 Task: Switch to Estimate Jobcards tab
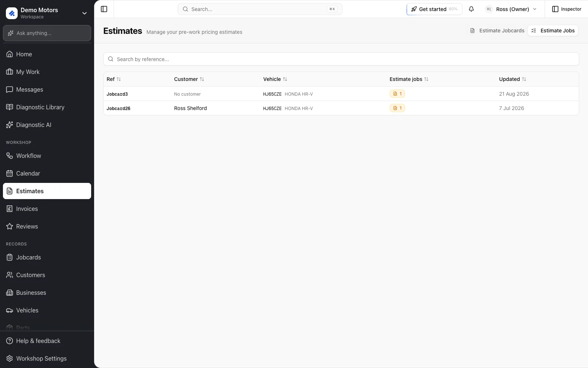pos(497,31)
